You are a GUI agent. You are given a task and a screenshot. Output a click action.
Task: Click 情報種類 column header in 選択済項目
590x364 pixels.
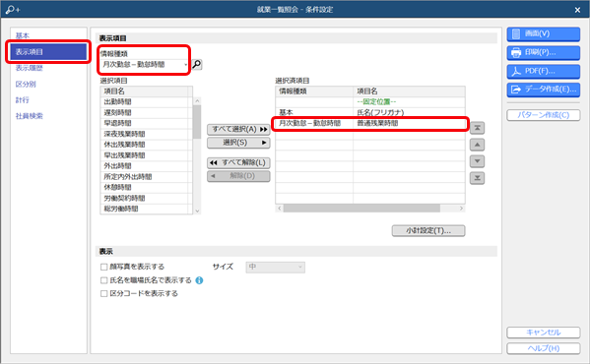(314, 91)
